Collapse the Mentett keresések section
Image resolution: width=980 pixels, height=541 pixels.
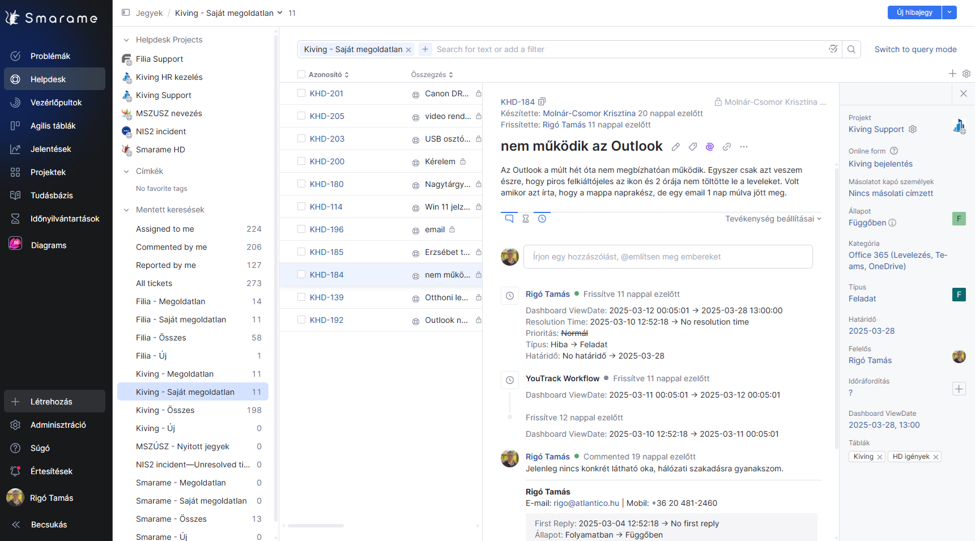click(126, 210)
